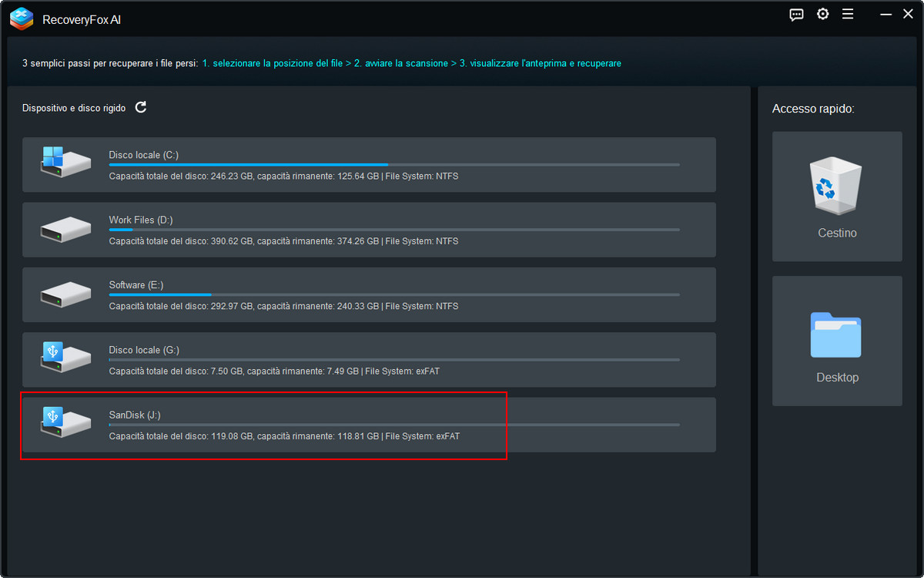Image resolution: width=924 pixels, height=578 pixels.
Task: Click step 1 'selezionare la posizione del file'
Action: [272, 63]
